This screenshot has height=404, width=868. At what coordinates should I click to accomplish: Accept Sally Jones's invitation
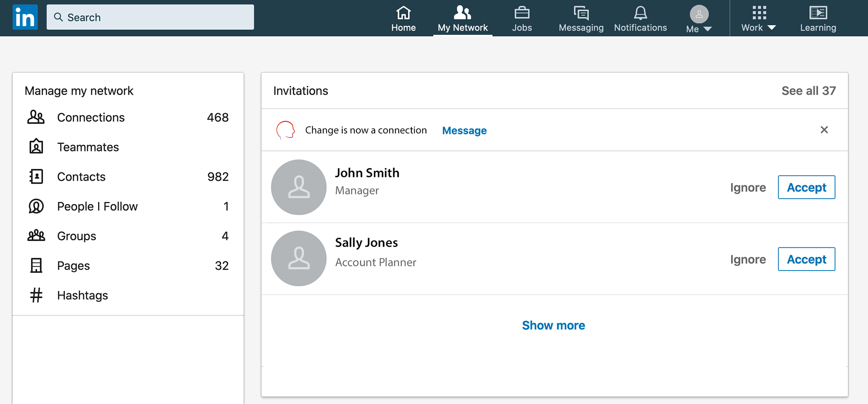pos(807,259)
